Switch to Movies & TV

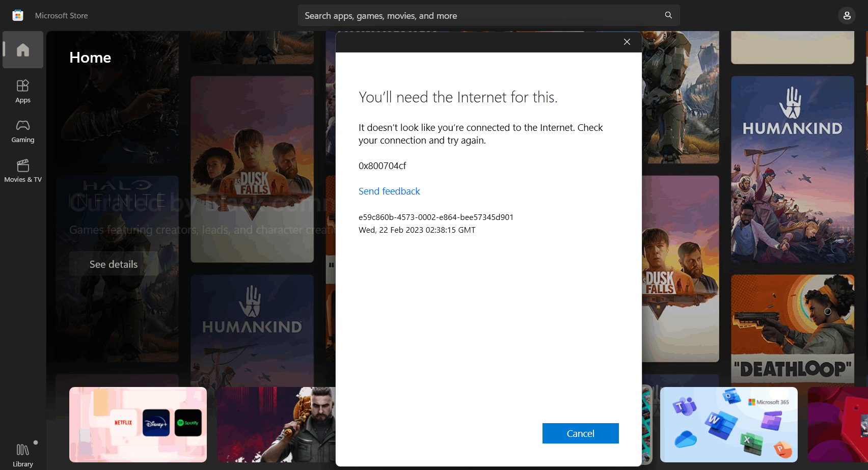[23, 171]
